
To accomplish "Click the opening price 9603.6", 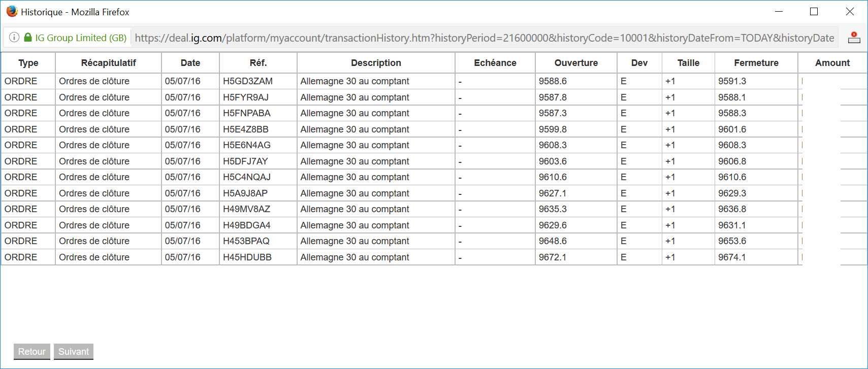I will pyautogui.click(x=553, y=161).
